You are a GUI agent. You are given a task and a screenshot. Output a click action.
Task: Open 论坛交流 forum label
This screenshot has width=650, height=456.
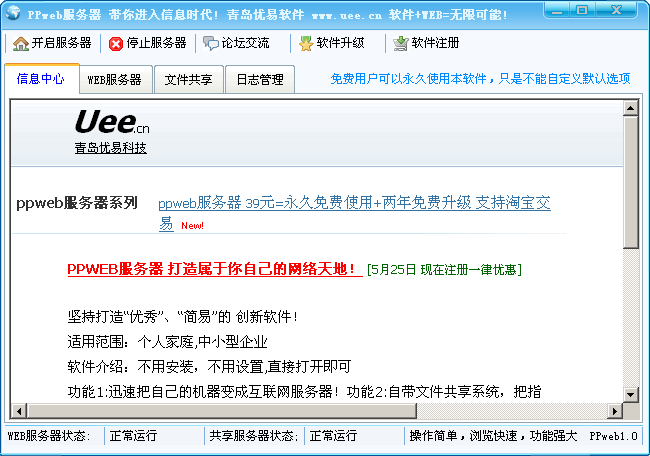coord(245,43)
